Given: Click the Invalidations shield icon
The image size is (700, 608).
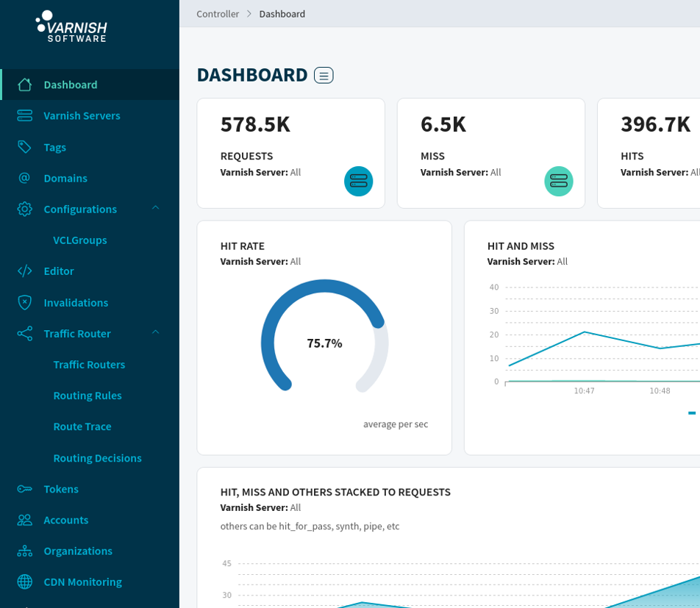Looking at the screenshot, I should pyautogui.click(x=25, y=302).
